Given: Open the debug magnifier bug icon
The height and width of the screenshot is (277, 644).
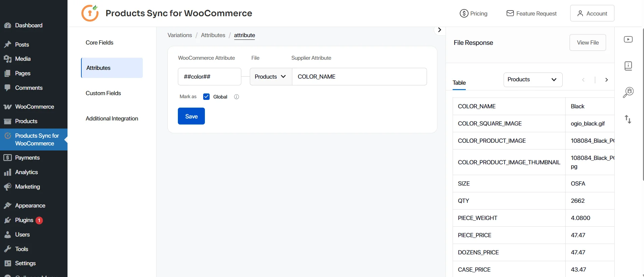Looking at the screenshot, I should pos(628,92).
